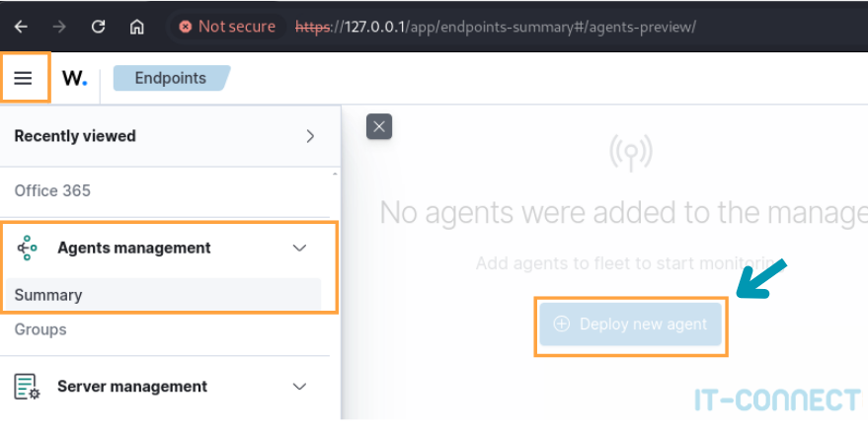Click the Wazuh logo
This screenshot has height=434, width=868.
point(74,78)
